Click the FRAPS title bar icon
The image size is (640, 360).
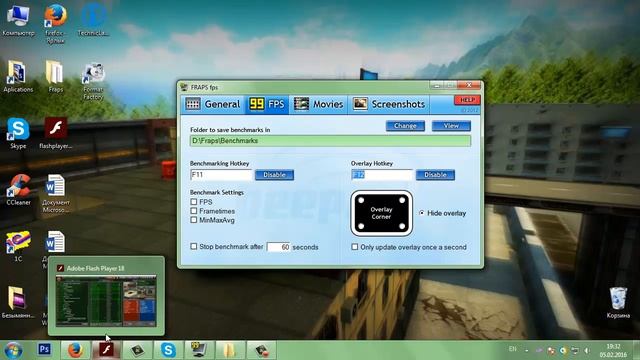pyautogui.click(x=184, y=87)
